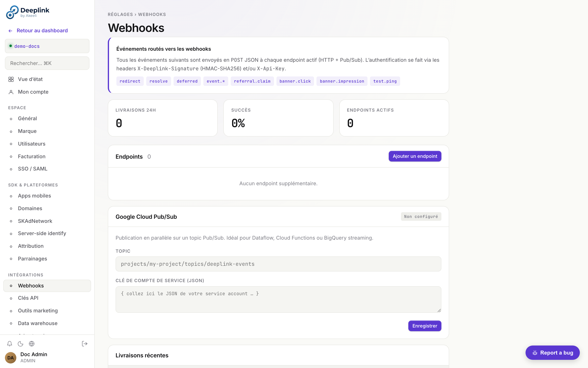The height and width of the screenshot is (368, 588).
Task: Open Domaines section
Action: [x=47, y=209]
